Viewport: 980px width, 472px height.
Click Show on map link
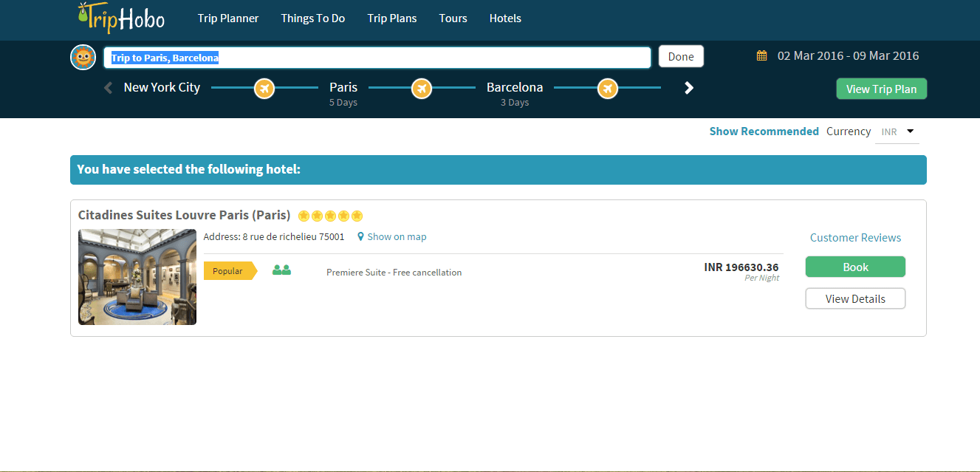tap(397, 237)
